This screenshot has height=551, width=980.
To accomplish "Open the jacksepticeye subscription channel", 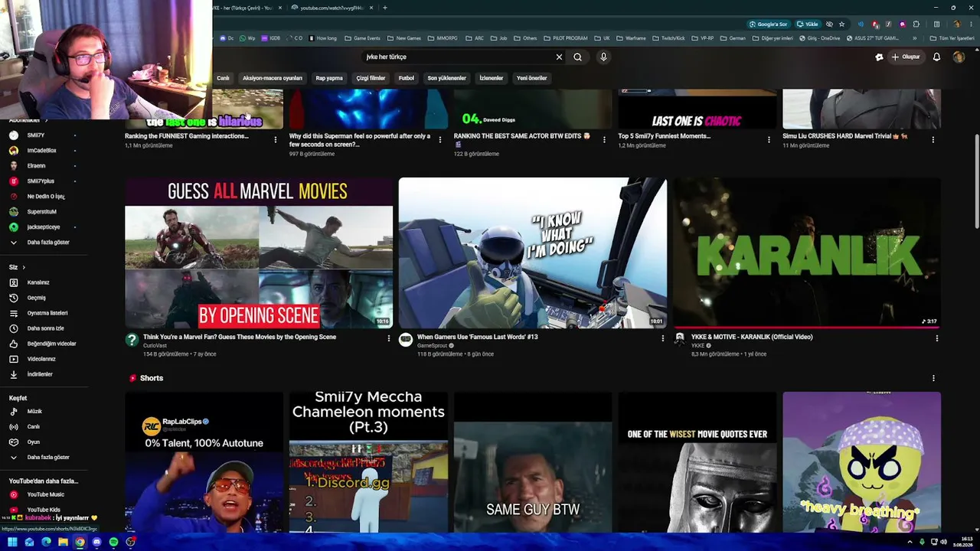I will point(44,227).
